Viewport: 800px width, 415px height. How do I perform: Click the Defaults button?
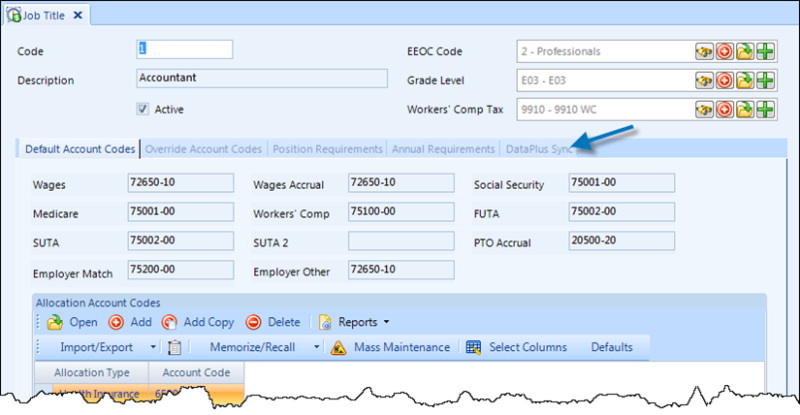click(x=611, y=347)
